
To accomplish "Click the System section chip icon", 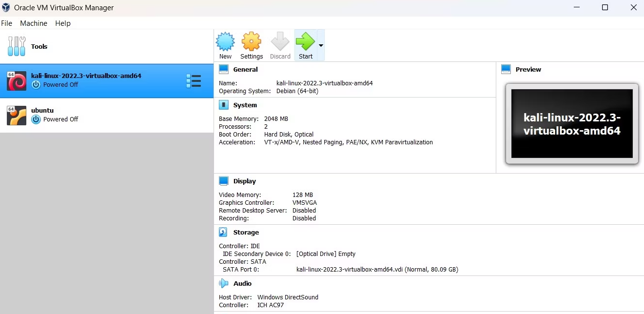I will tap(224, 105).
